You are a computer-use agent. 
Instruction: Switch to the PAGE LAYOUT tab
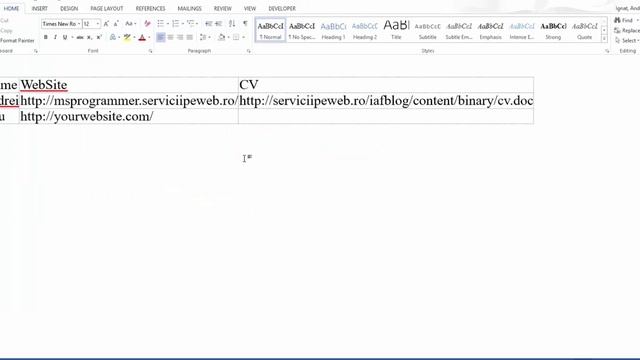click(107, 8)
